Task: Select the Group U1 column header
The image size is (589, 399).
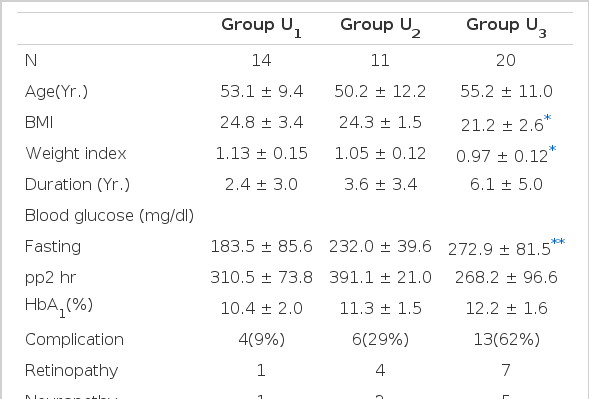Action: [x=261, y=27]
